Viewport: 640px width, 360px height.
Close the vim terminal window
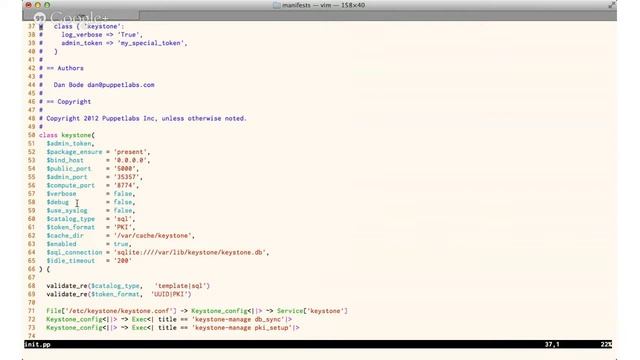tap(29, 5)
